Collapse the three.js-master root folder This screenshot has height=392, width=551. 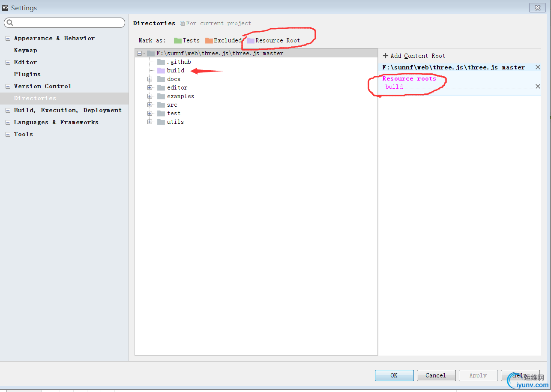[x=139, y=54]
